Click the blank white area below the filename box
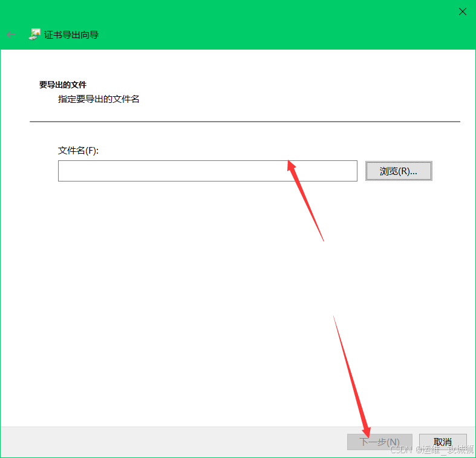 coord(181,272)
